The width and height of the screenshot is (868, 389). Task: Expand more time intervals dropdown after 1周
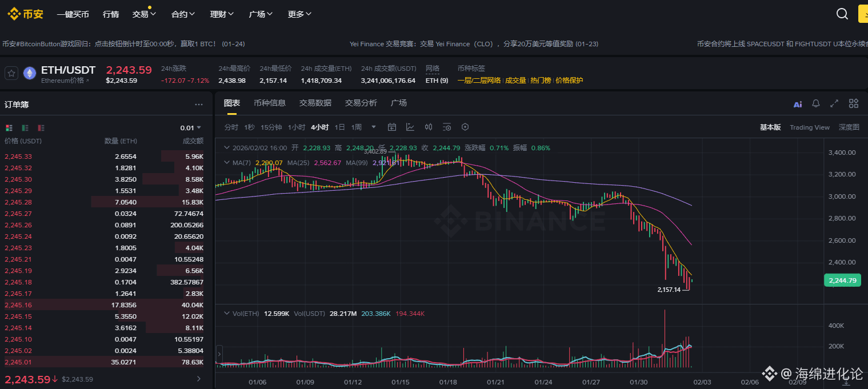374,127
